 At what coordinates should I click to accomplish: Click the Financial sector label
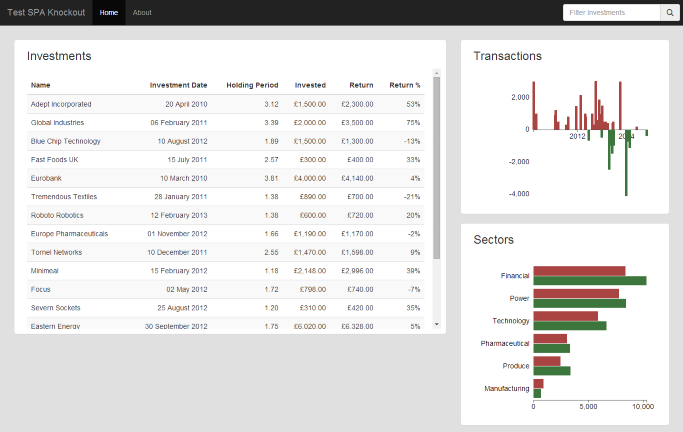(514, 275)
